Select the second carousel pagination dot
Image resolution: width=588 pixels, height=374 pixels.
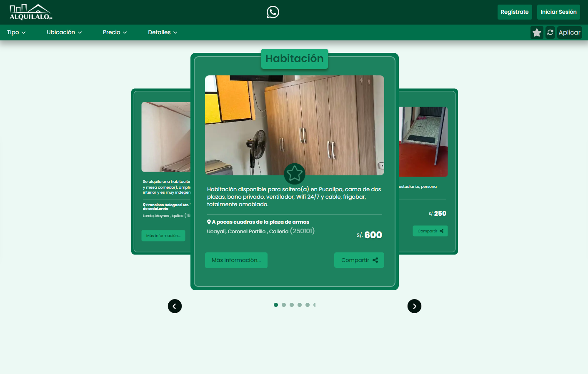click(x=284, y=304)
